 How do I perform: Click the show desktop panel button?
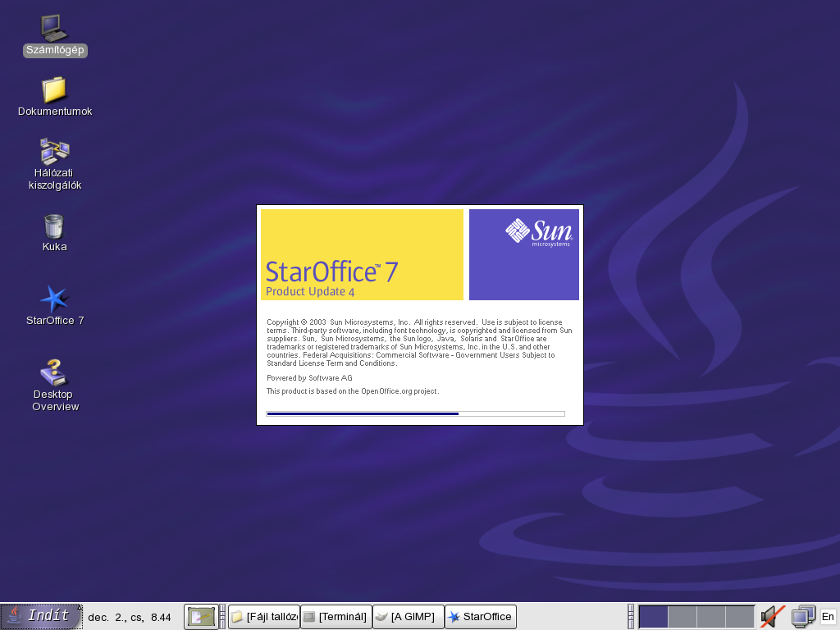(201, 617)
